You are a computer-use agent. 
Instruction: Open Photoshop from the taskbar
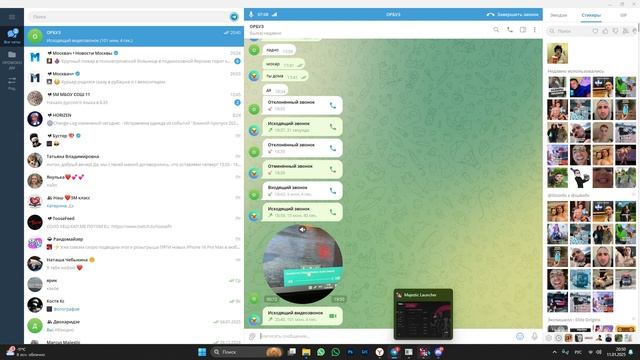(x=350, y=352)
